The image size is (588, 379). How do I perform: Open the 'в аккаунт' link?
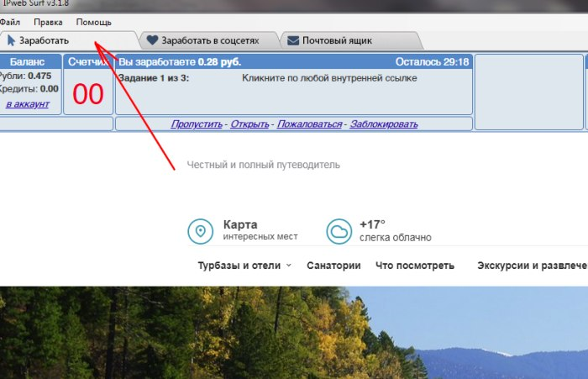[27, 104]
